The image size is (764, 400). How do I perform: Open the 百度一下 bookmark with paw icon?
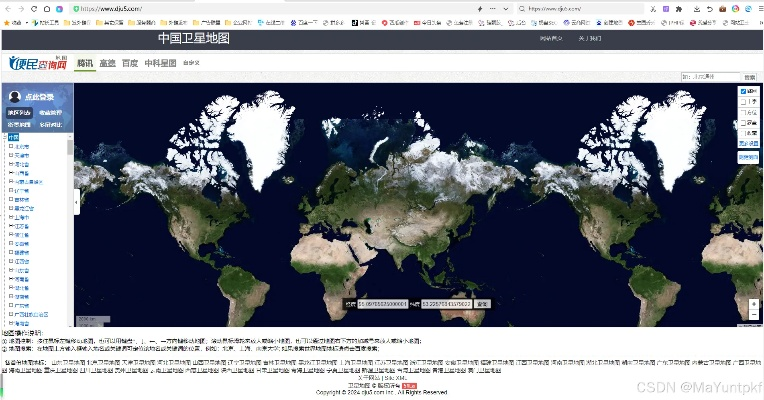pyautogui.click(x=304, y=22)
